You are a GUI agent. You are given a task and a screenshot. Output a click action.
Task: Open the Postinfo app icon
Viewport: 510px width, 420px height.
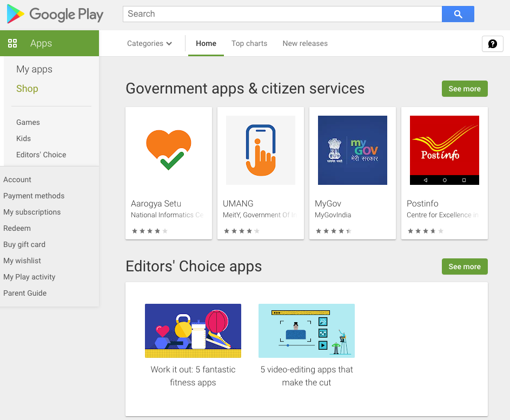[x=445, y=150]
